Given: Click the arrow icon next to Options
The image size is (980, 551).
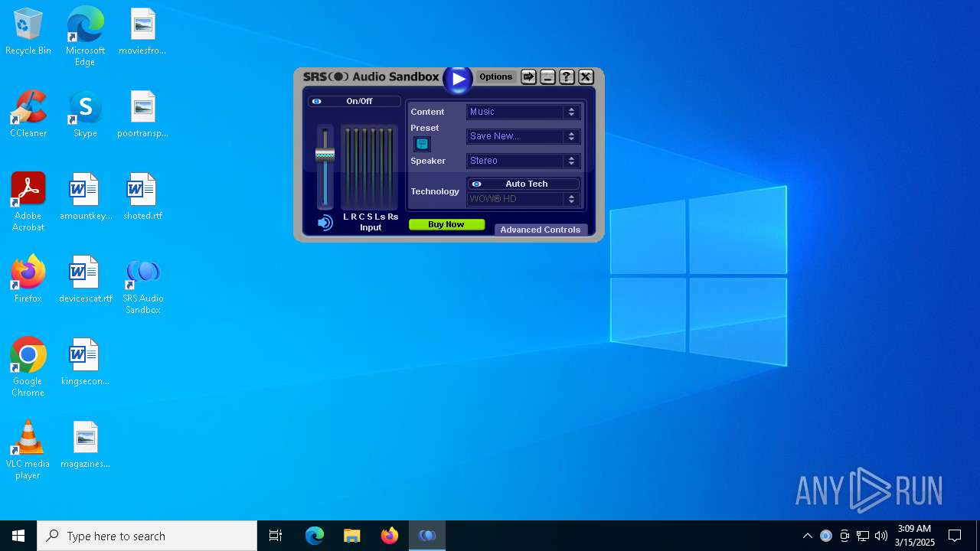Looking at the screenshot, I should 528,77.
